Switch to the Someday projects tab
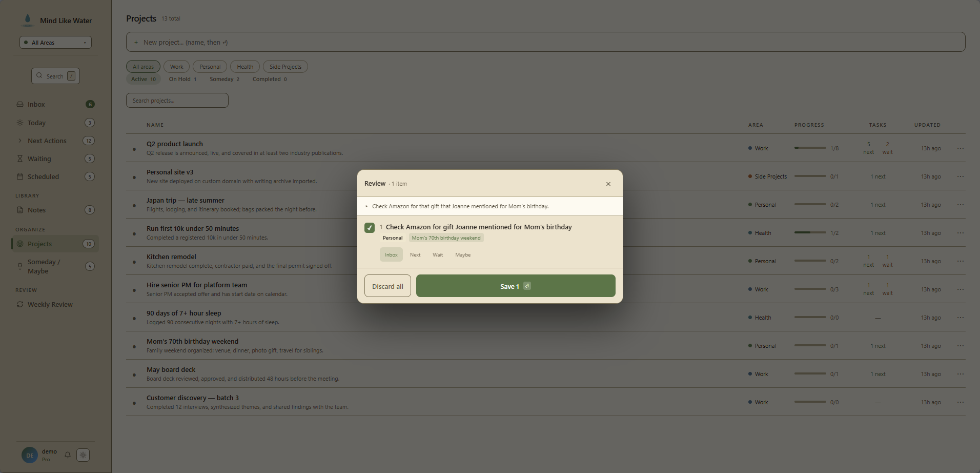This screenshot has width=980, height=473. tap(224, 79)
